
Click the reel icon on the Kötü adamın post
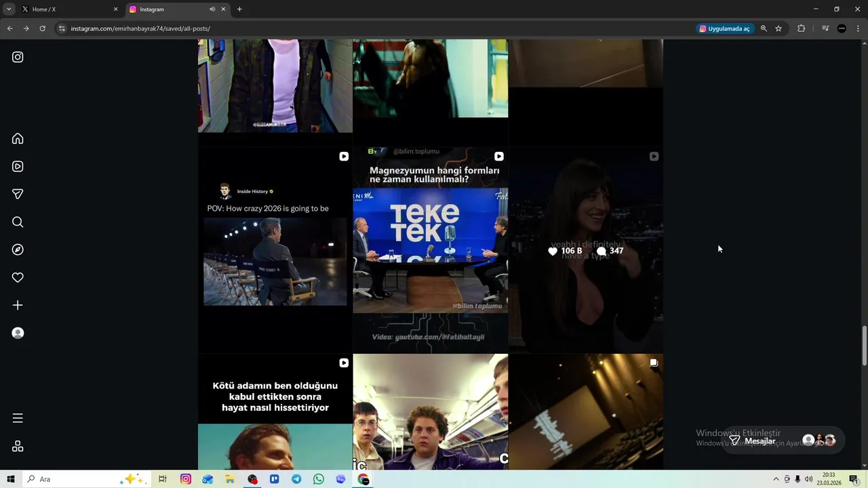pyautogui.click(x=344, y=363)
